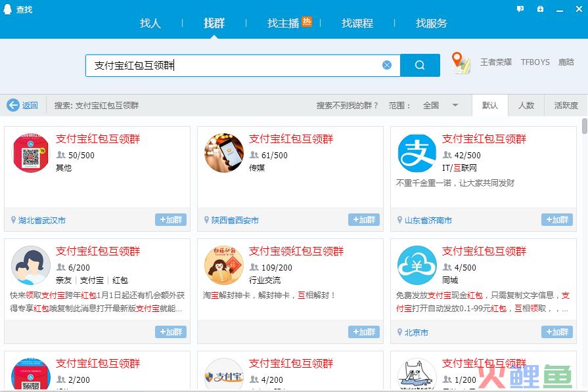Click the 返回 link
This screenshot has width=588, height=392.
point(30,105)
